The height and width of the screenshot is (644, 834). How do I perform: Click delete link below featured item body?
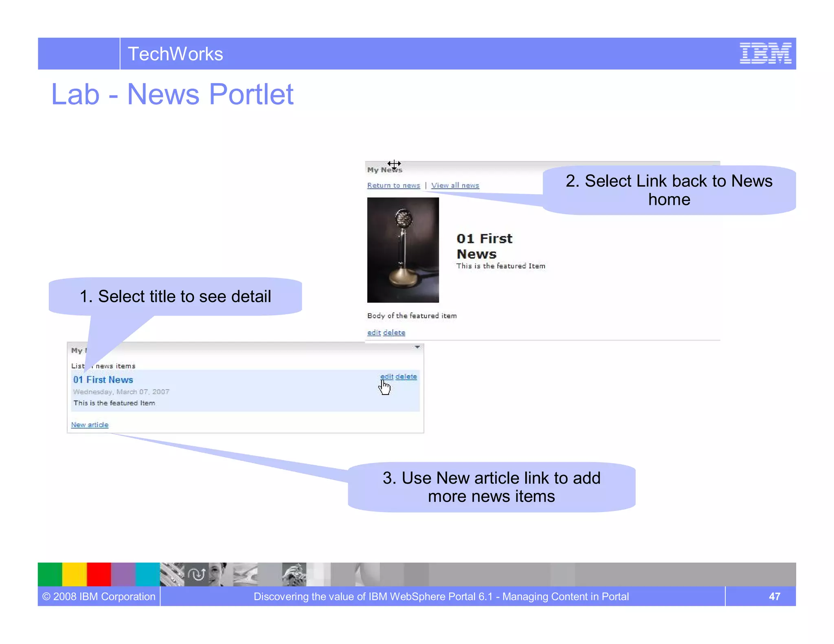click(394, 333)
